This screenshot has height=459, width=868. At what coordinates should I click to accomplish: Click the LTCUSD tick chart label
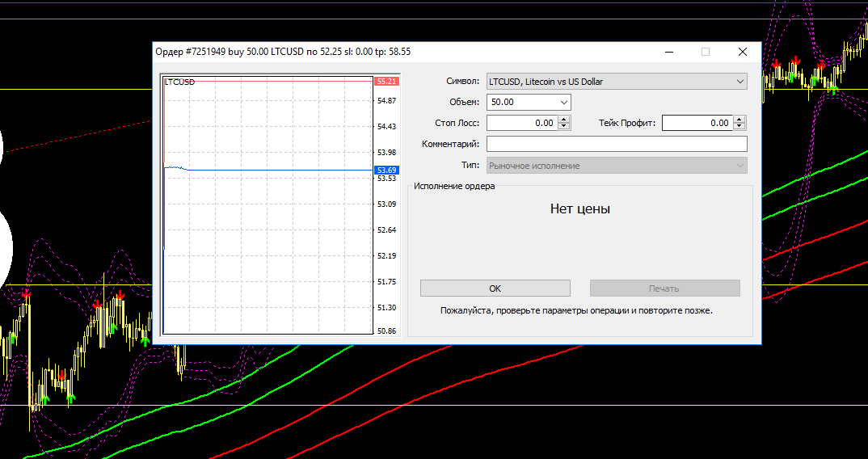pos(180,82)
